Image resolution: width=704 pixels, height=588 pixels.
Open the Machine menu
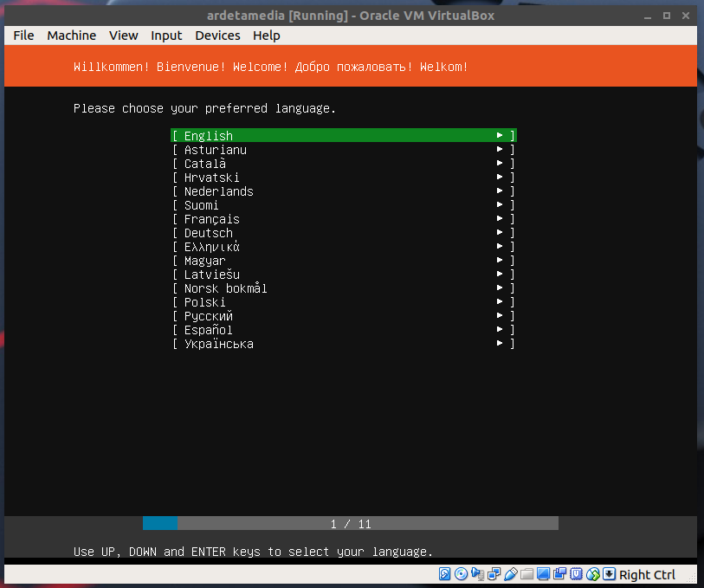(x=72, y=36)
